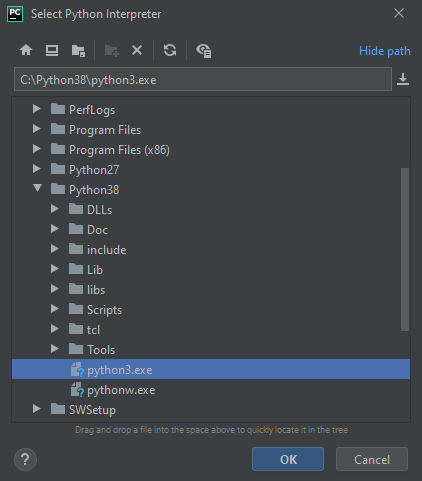Image resolution: width=422 pixels, height=481 pixels.
Task: Click the PyCharm logo in title bar
Action: [15, 14]
